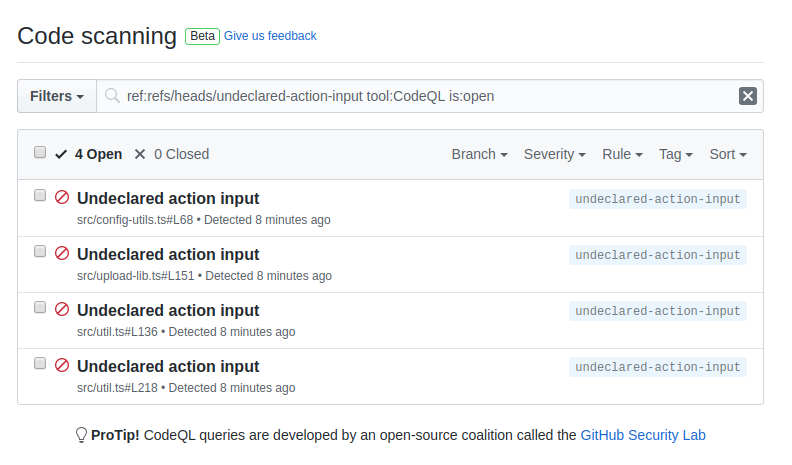
Task: Click the lightbulb ProTip icon
Action: pos(82,435)
